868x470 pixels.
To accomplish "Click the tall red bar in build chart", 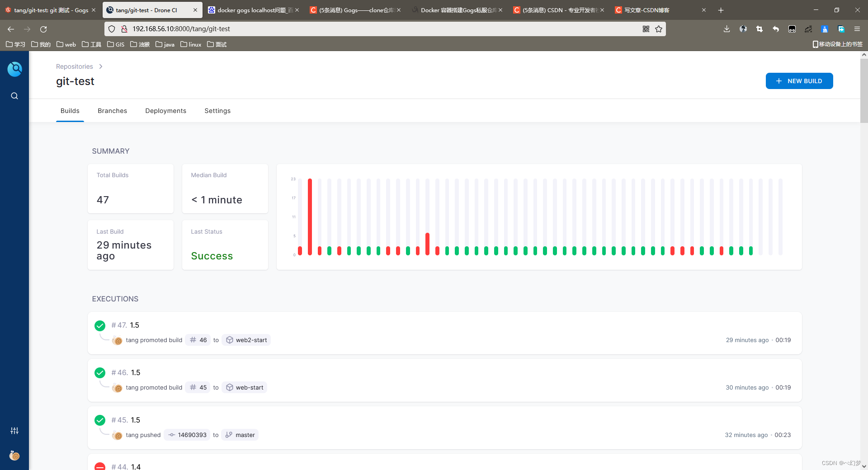I will [x=310, y=217].
